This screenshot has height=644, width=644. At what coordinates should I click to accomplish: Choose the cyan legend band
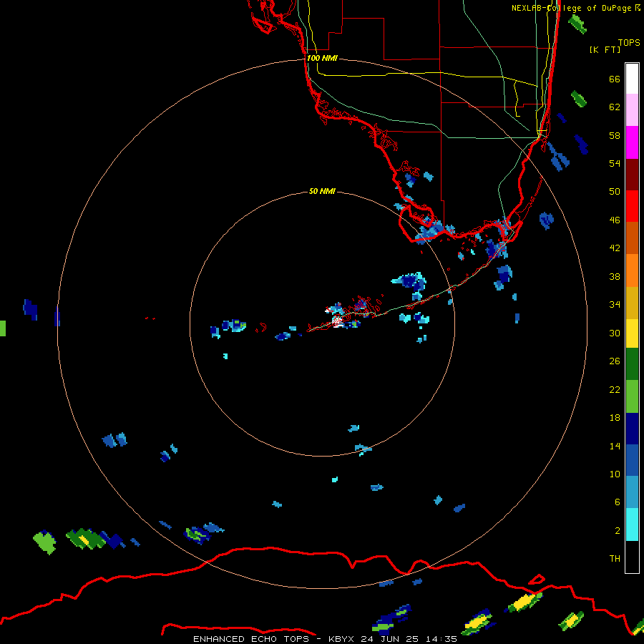(632, 525)
